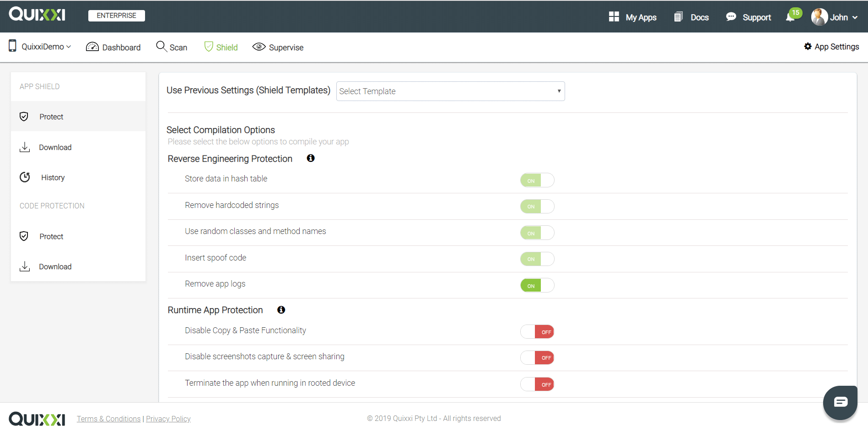Image resolution: width=868 pixels, height=431 pixels.
Task: Toggle Remove app logs switch
Action: click(537, 285)
